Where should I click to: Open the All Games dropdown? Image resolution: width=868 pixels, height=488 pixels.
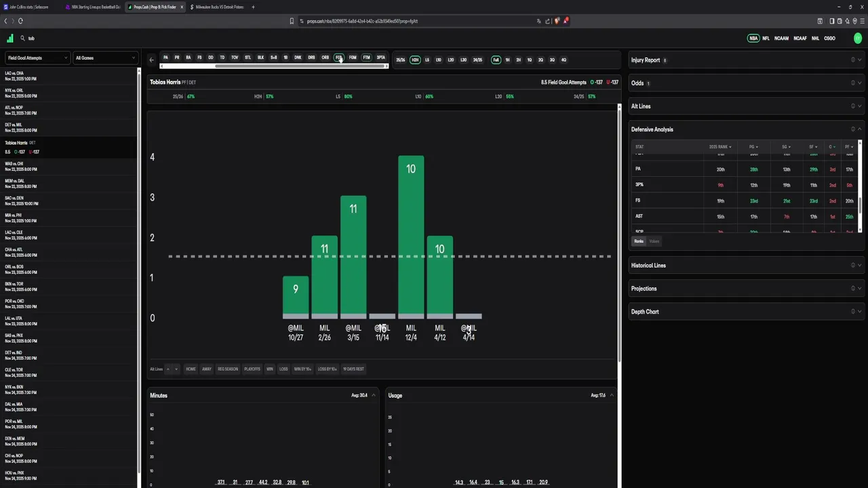[105, 58]
